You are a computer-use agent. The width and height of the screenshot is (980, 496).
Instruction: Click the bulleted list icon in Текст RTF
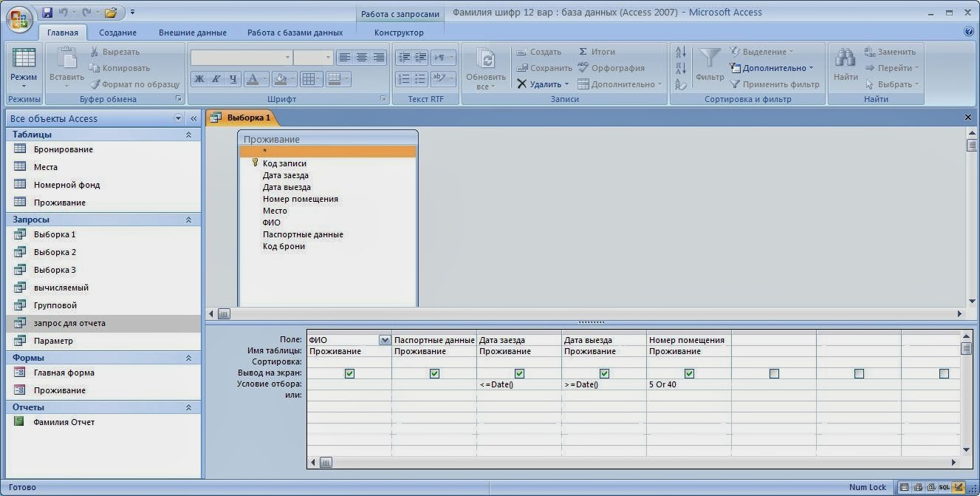[x=420, y=78]
